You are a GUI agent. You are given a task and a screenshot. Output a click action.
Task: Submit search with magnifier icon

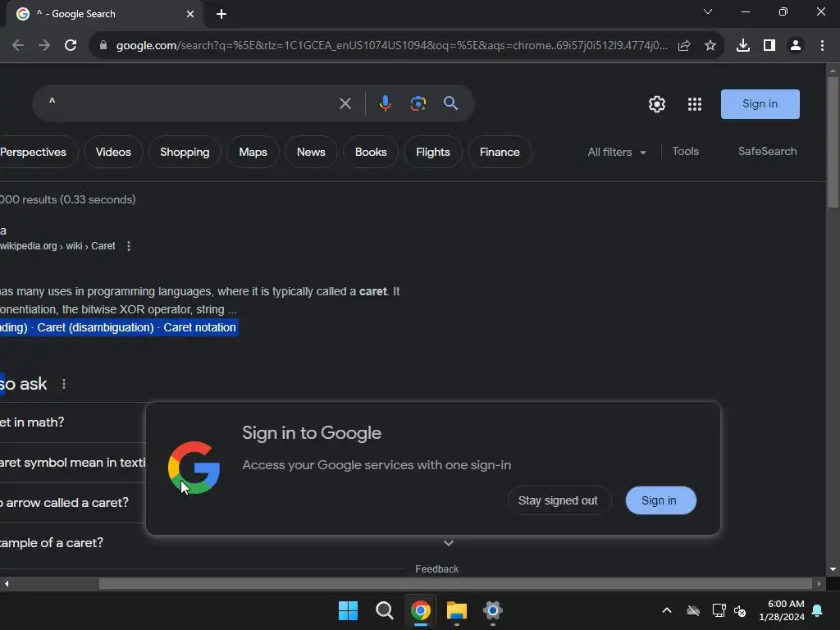tap(450, 103)
